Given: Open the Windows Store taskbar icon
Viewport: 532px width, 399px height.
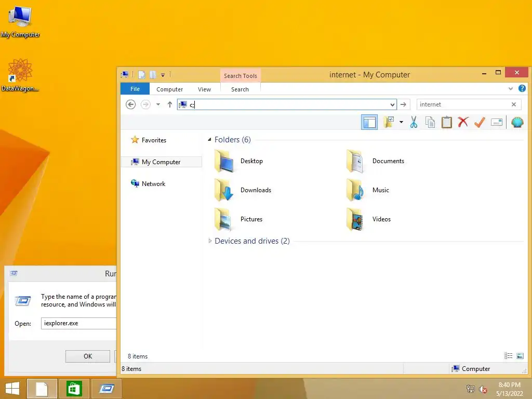Looking at the screenshot, I should point(74,389).
